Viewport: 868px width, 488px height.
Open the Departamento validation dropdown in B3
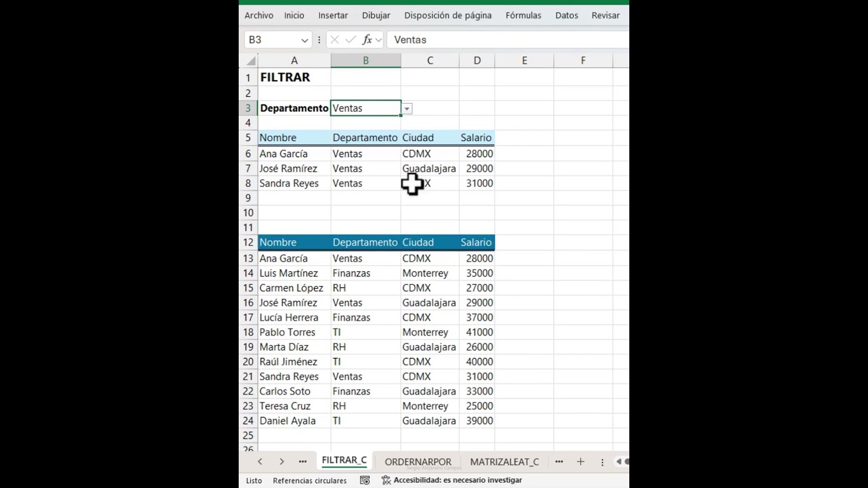click(407, 108)
